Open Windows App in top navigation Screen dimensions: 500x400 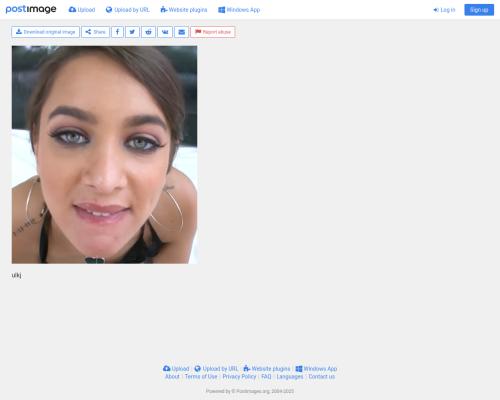[x=239, y=10]
